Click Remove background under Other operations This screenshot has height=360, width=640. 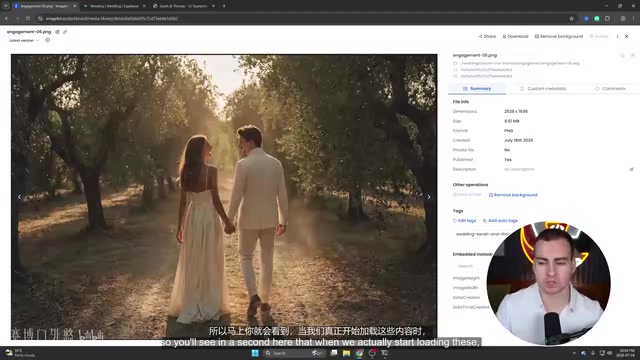click(x=513, y=195)
